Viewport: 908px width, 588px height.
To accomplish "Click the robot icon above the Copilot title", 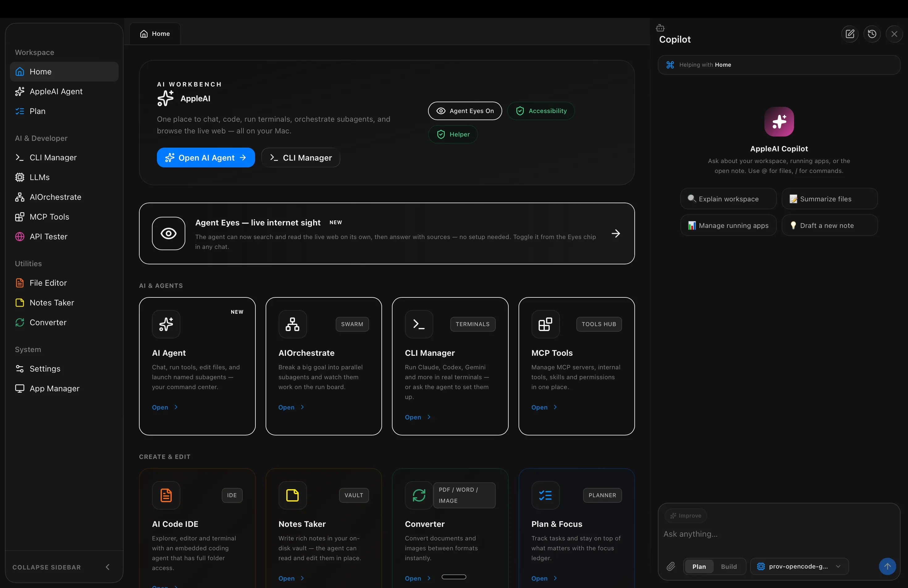I will pos(660,28).
